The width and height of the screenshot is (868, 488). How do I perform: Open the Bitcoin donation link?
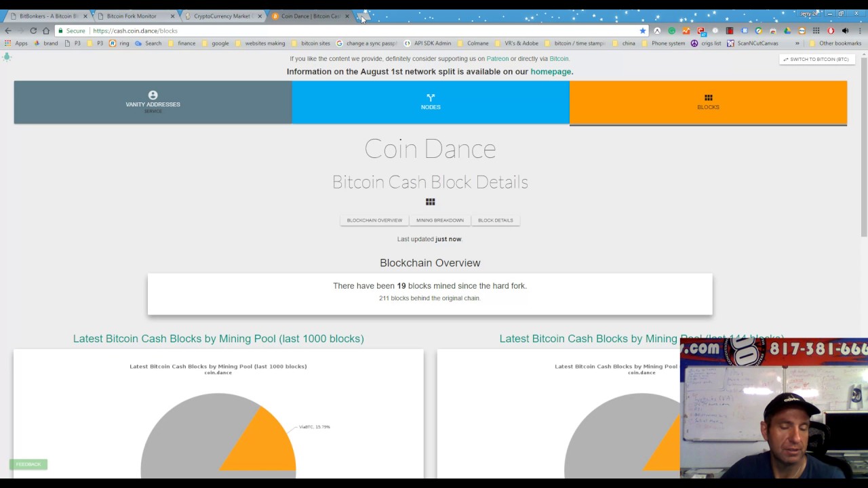[x=559, y=59]
